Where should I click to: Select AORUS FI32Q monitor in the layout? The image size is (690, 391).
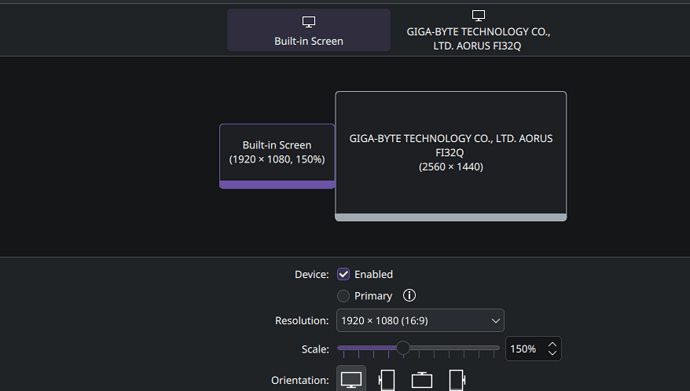pyautogui.click(x=451, y=156)
